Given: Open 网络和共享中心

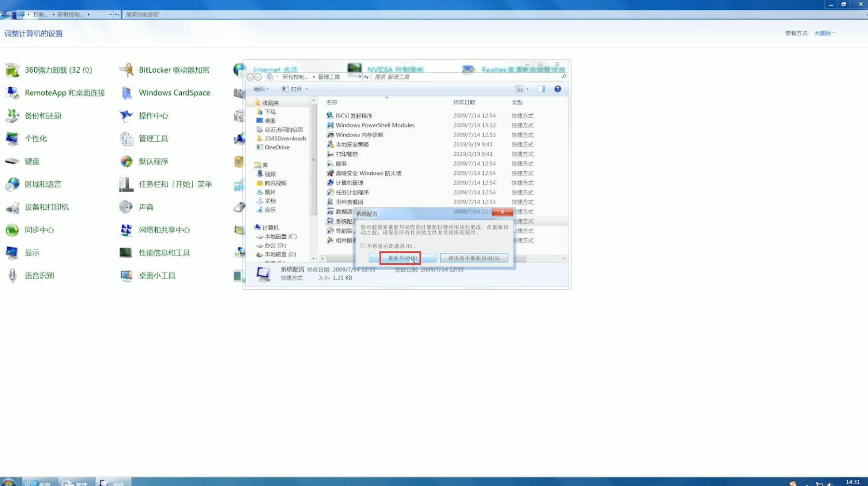Looking at the screenshot, I should tap(155, 230).
